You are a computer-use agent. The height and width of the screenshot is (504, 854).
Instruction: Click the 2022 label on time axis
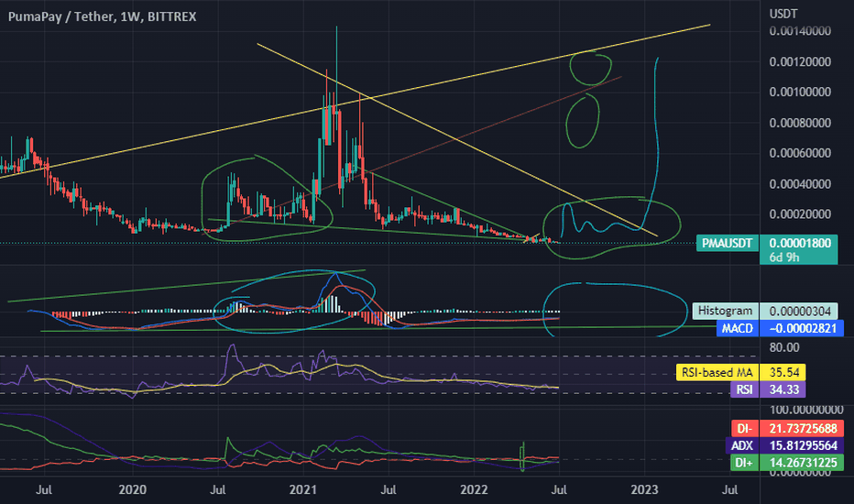point(474,489)
